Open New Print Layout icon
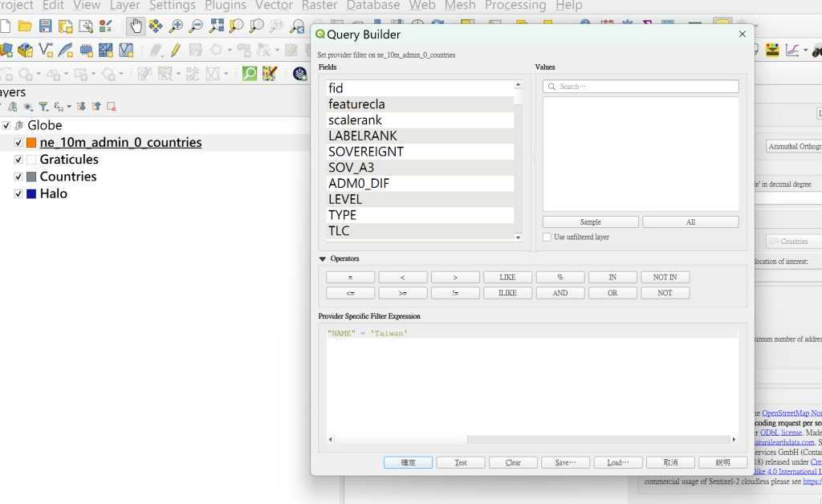Image resolution: width=822 pixels, height=504 pixels. (66, 26)
